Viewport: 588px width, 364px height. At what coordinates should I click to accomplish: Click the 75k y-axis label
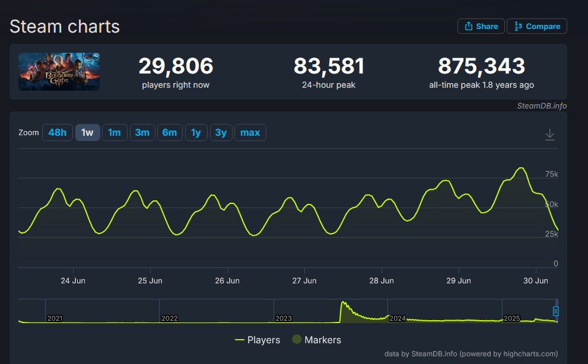tap(552, 174)
